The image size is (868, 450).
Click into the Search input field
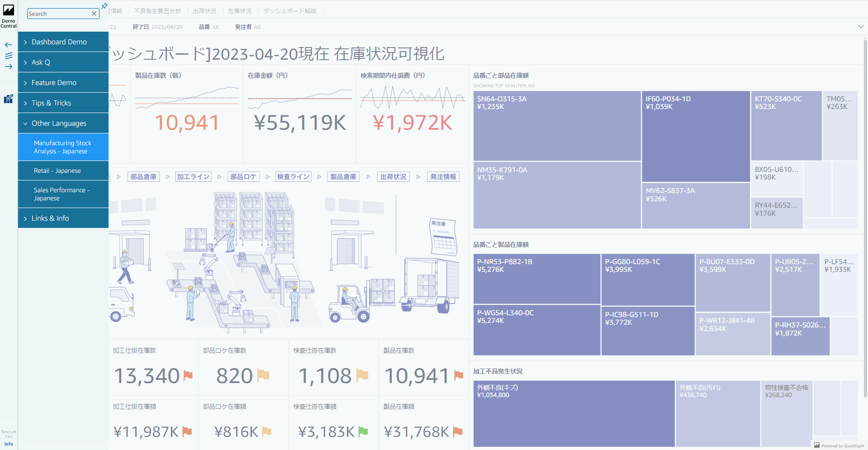tap(59, 14)
